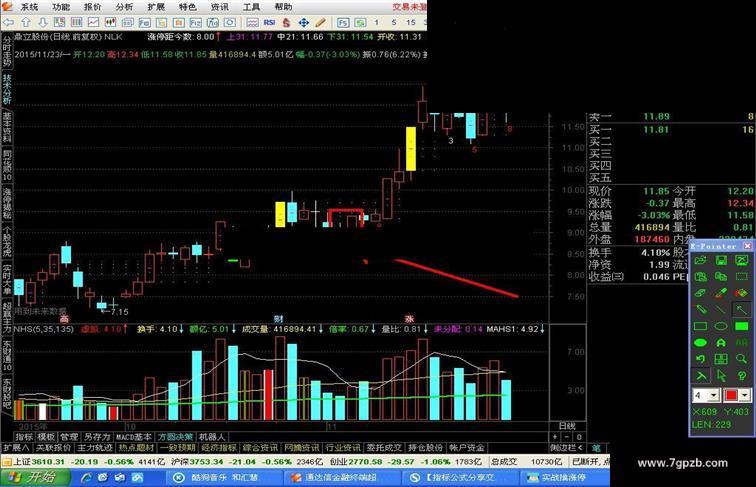Open the 帐户资金 bottom tab
The height and width of the screenshot is (487, 756).
(x=466, y=447)
